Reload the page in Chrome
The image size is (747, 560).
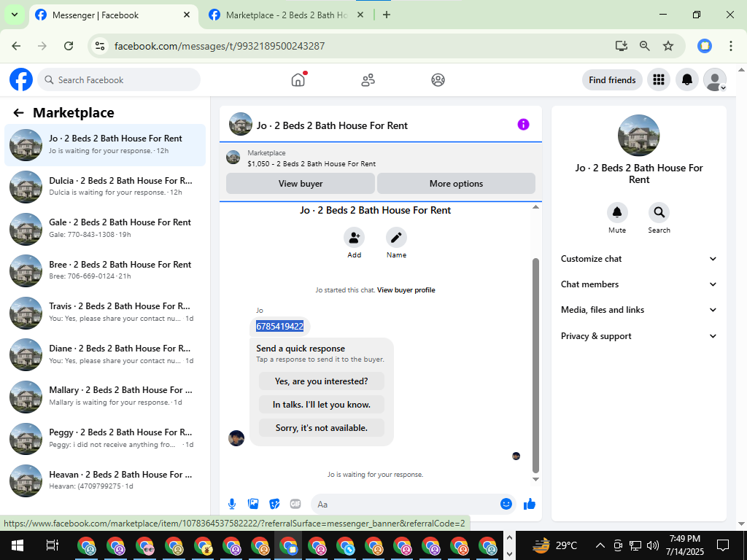click(x=69, y=46)
